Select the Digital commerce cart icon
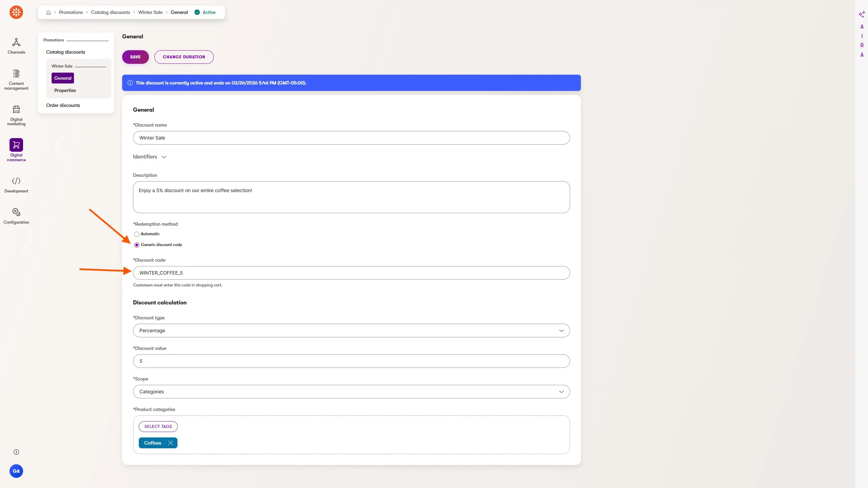 [16, 145]
